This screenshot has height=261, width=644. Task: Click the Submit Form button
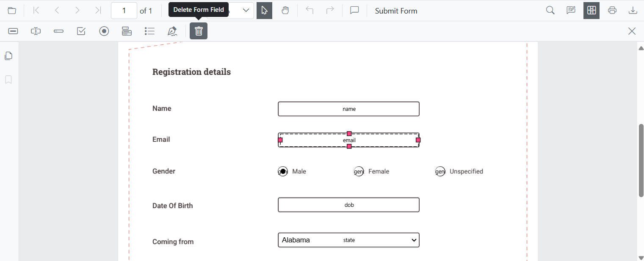click(396, 11)
